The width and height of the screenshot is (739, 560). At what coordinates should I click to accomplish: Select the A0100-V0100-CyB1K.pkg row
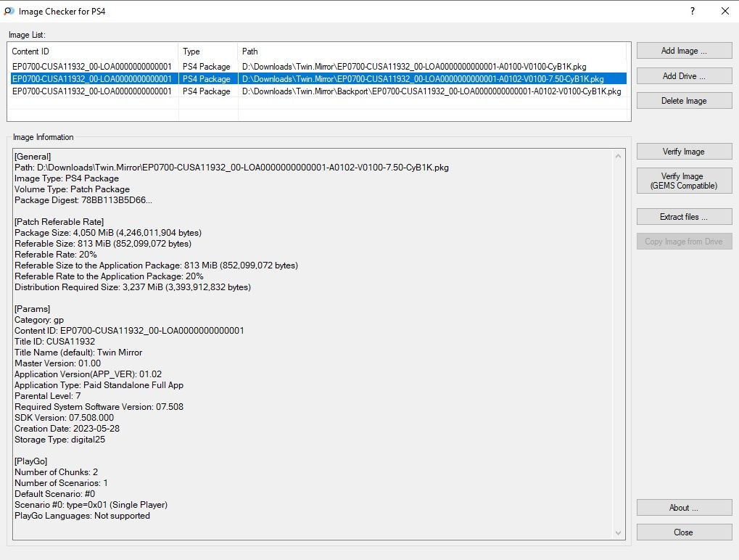point(318,67)
